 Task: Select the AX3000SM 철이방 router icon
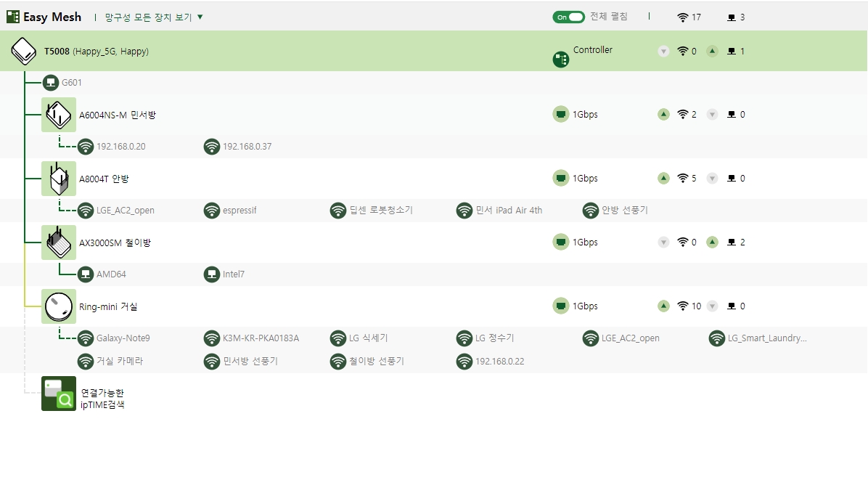(59, 243)
